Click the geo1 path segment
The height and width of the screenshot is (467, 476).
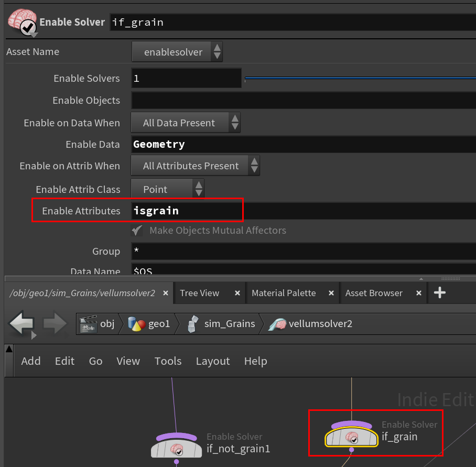pyautogui.click(x=149, y=324)
